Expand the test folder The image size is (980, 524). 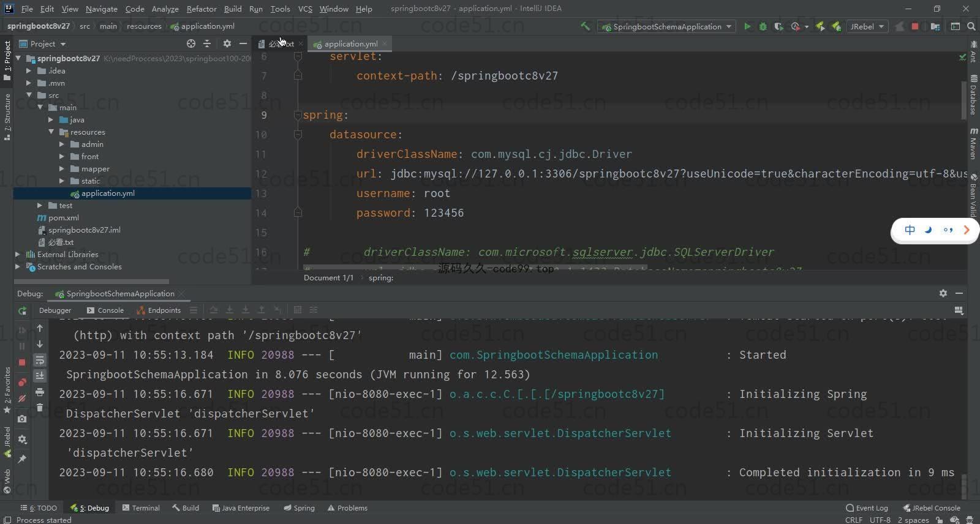click(x=40, y=206)
